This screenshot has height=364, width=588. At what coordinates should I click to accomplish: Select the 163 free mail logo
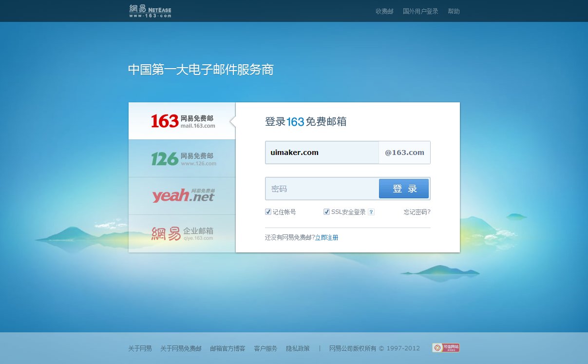[x=182, y=120]
